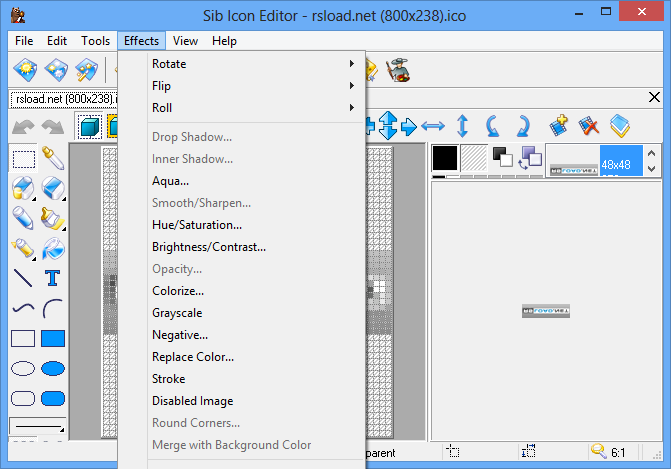Click the rotate left curved arrow
The height and width of the screenshot is (469, 671).
pyautogui.click(x=493, y=126)
